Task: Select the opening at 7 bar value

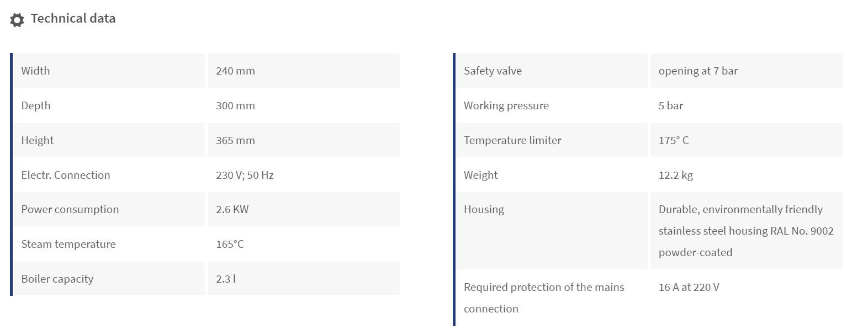Action: coord(698,71)
